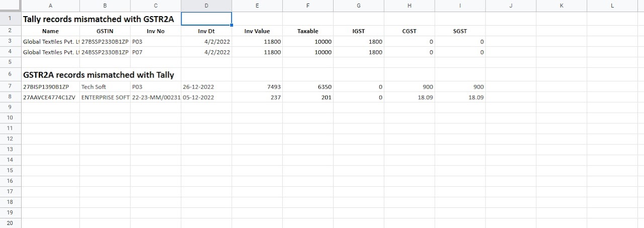Click invoice value 237 cell
The height and width of the screenshot is (228, 644).
coord(257,97)
